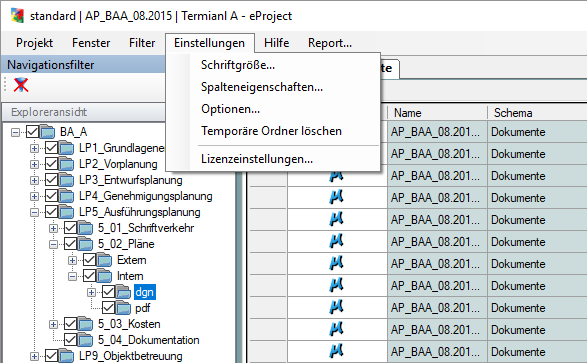The image size is (587, 363).
Task: Click the 5_03_Kosten folder icon
Action: [86, 324]
